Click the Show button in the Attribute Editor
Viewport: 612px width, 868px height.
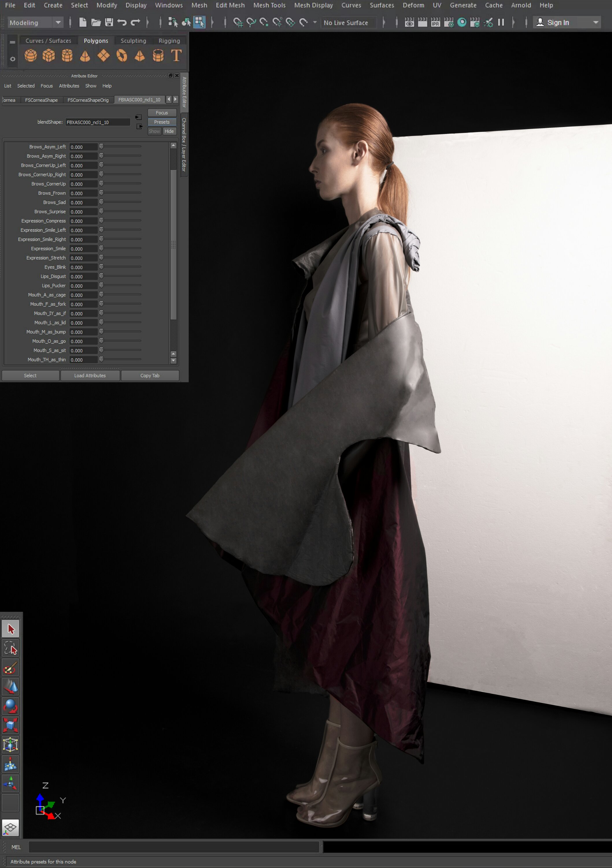coord(154,131)
